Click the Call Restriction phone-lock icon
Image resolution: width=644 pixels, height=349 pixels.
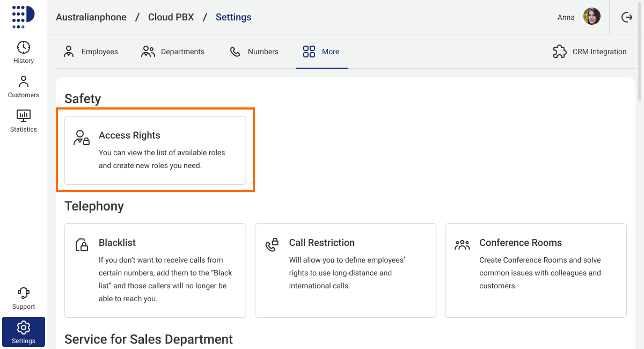(x=272, y=245)
